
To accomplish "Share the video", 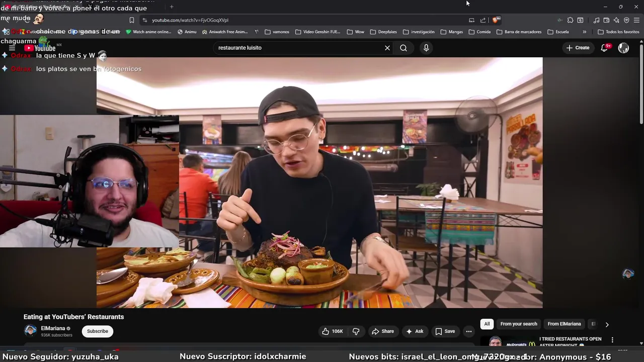I will coord(382,331).
